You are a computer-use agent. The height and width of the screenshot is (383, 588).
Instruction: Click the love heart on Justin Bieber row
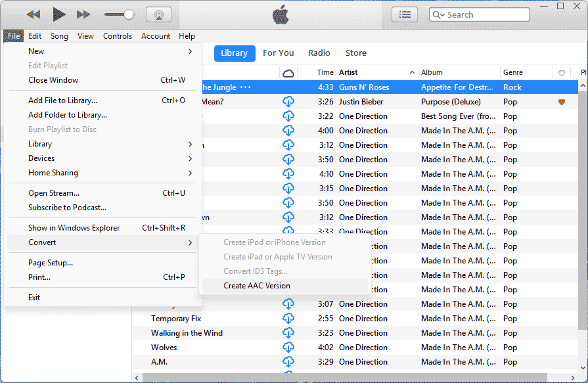561,102
